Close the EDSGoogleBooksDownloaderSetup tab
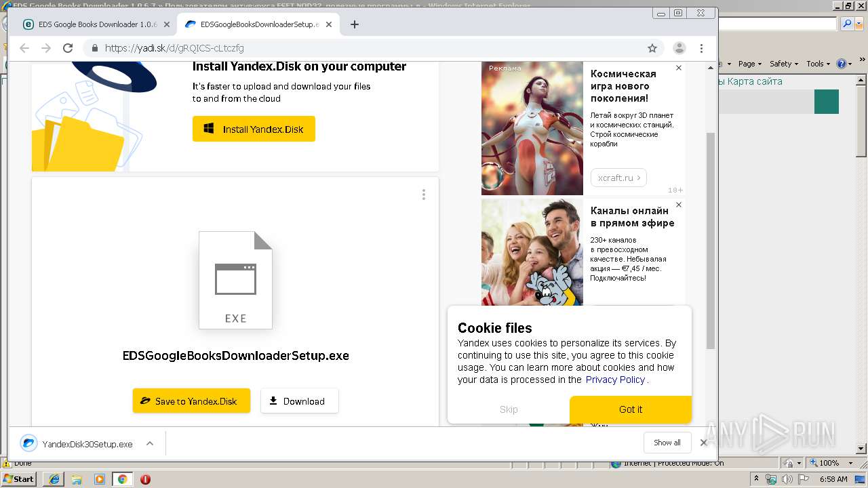 pyautogui.click(x=329, y=24)
